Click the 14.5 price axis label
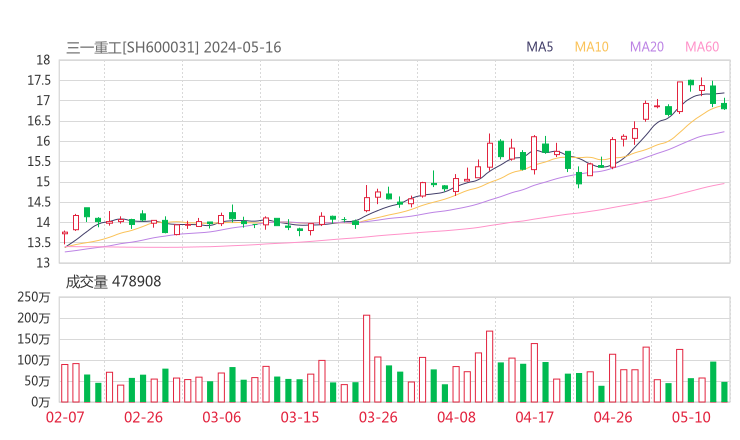Image resolution: width=740 pixels, height=440 pixels. click(x=39, y=202)
